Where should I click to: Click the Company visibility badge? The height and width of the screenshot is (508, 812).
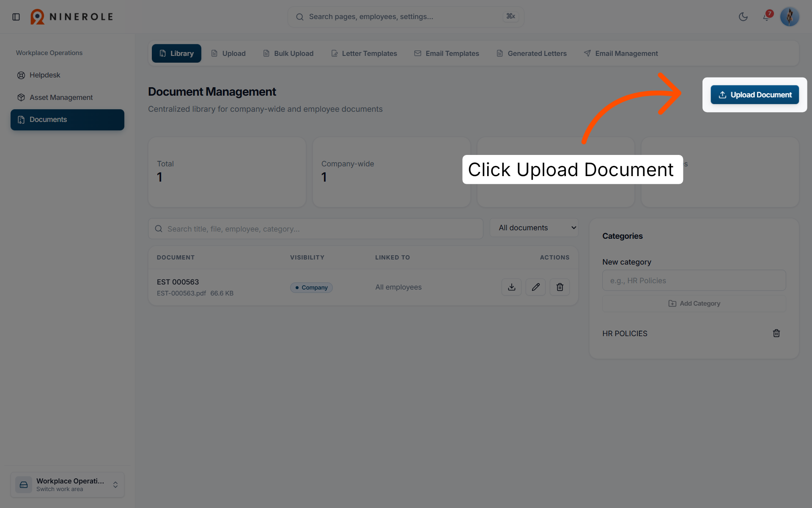point(311,287)
